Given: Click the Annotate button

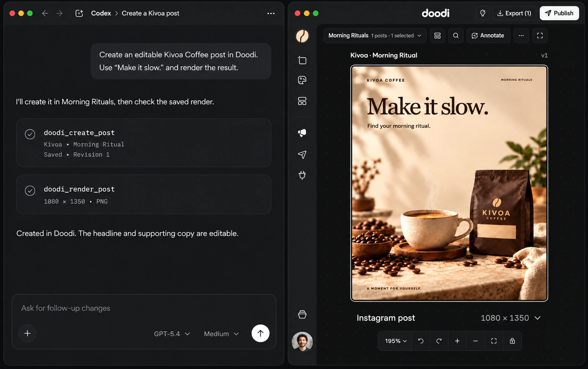Looking at the screenshot, I should click(488, 36).
